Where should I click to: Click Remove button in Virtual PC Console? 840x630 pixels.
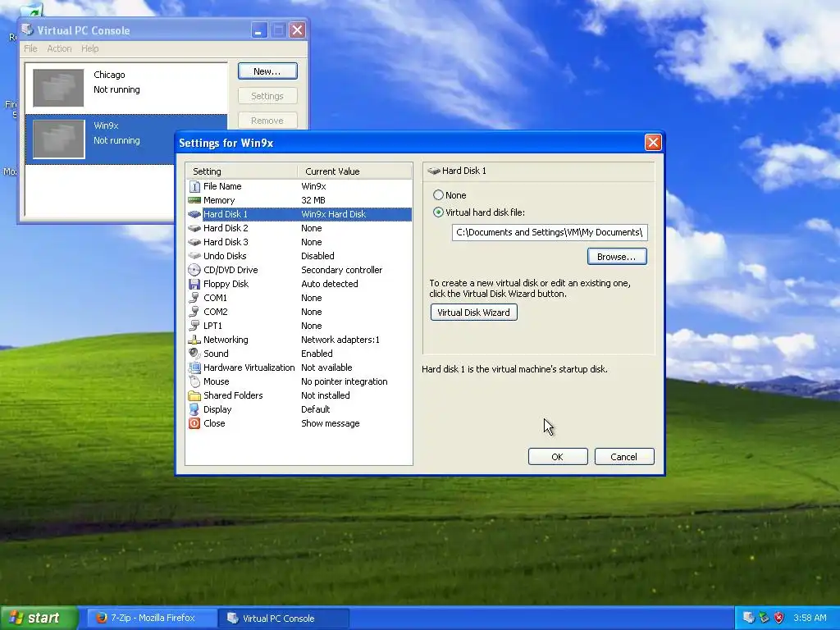point(267,121)
